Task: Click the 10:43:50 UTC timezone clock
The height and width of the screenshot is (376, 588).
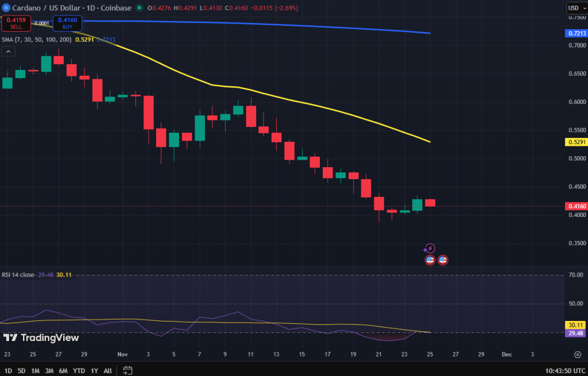Action: [564, 371]
